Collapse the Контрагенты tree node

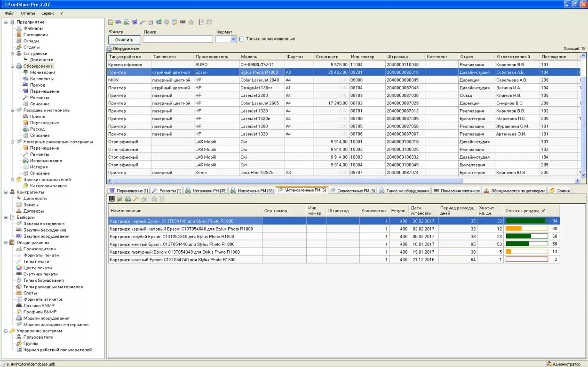(x=6, y=192)
